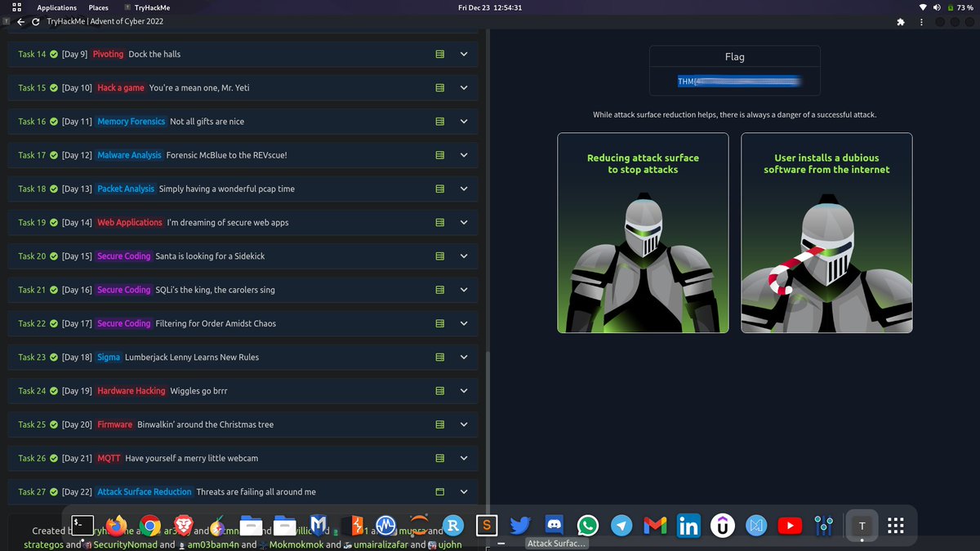Click 'Simply having a wonderful pcap time' title
The width and height of the screenshot is (980, 551).
click(227, 189)
